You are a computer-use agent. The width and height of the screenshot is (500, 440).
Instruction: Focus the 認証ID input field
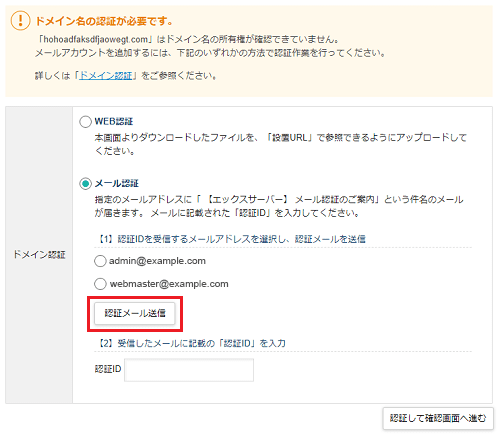(189, 370)
